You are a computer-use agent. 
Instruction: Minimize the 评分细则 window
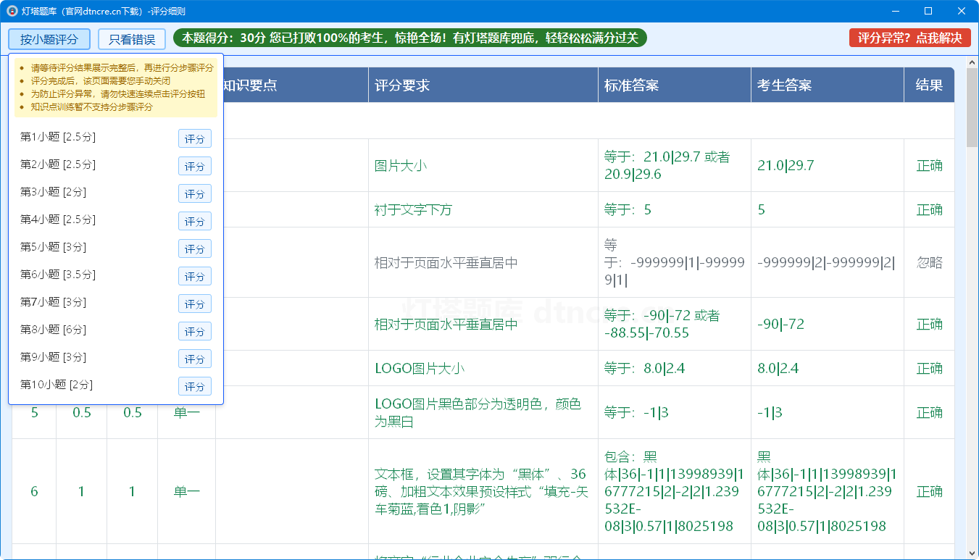(895, 11)
